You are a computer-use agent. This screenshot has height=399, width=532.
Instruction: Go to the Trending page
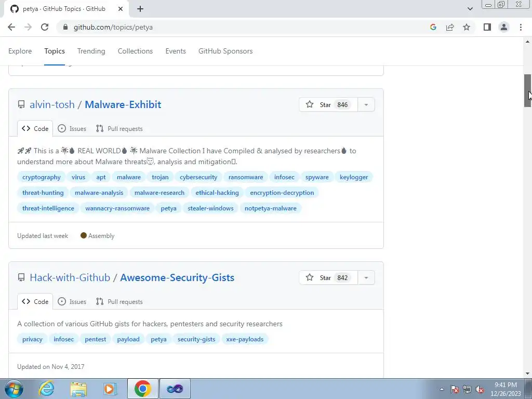91,51
